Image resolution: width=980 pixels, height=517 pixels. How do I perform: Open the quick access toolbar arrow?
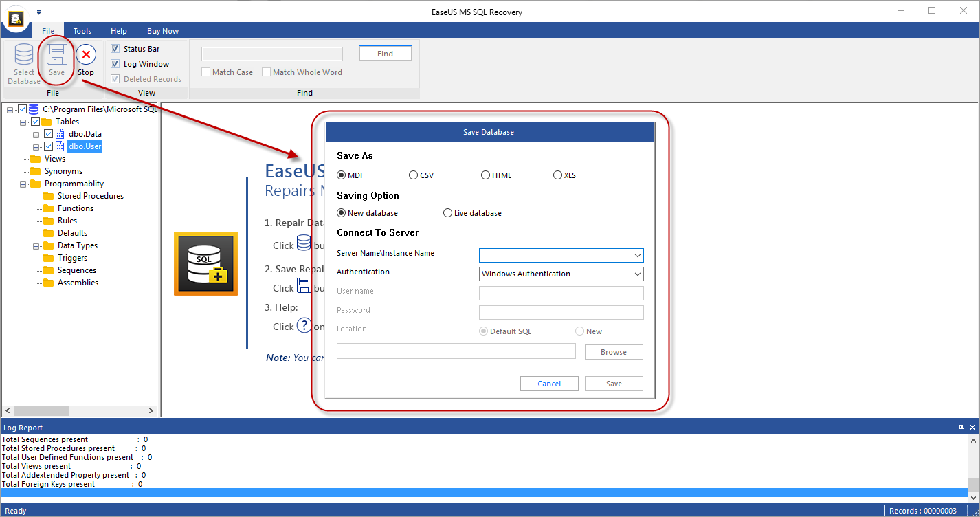39,12
